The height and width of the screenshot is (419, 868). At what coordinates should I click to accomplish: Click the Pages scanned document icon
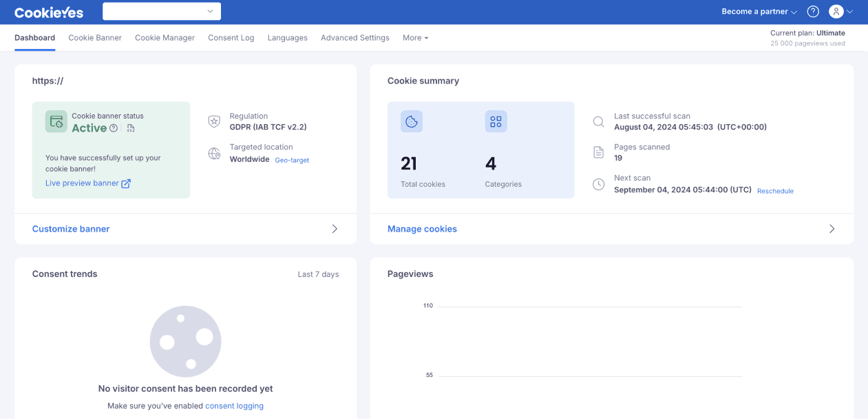(599, 152)
